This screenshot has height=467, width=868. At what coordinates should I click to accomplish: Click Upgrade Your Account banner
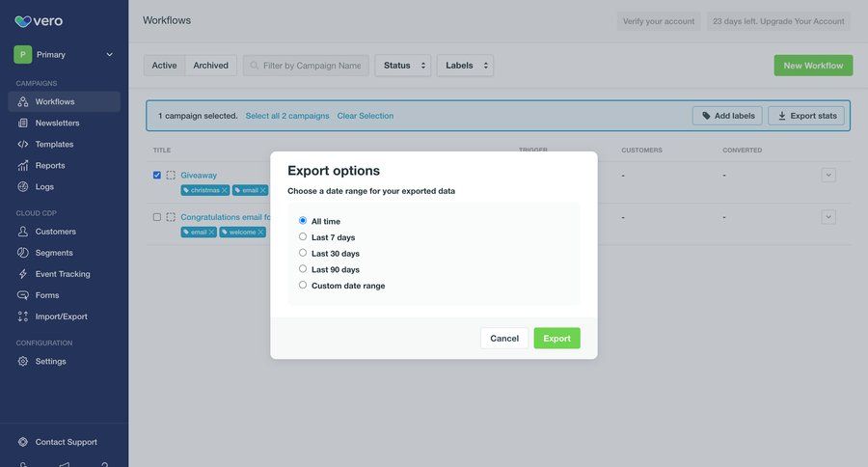(778, 21)
